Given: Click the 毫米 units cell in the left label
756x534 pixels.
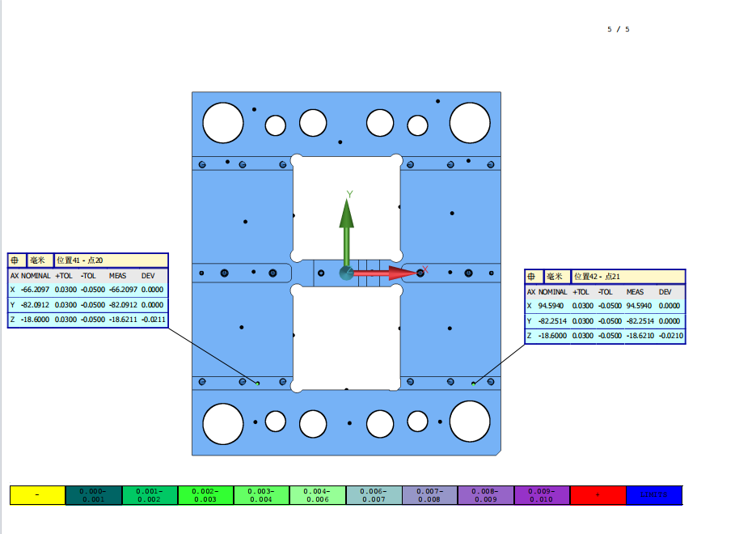Looking at the screenshot, I should point(38,261).
